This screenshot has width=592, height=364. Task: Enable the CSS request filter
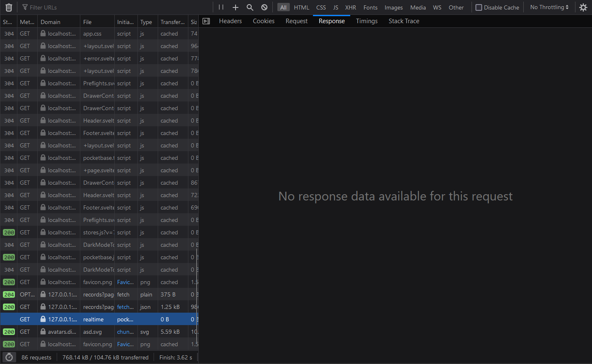(321, 7)
